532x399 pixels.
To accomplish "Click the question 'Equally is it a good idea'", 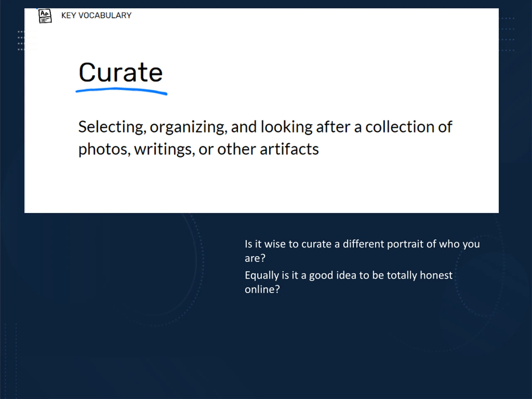I will pyautogui.click(x=349, y=282).
